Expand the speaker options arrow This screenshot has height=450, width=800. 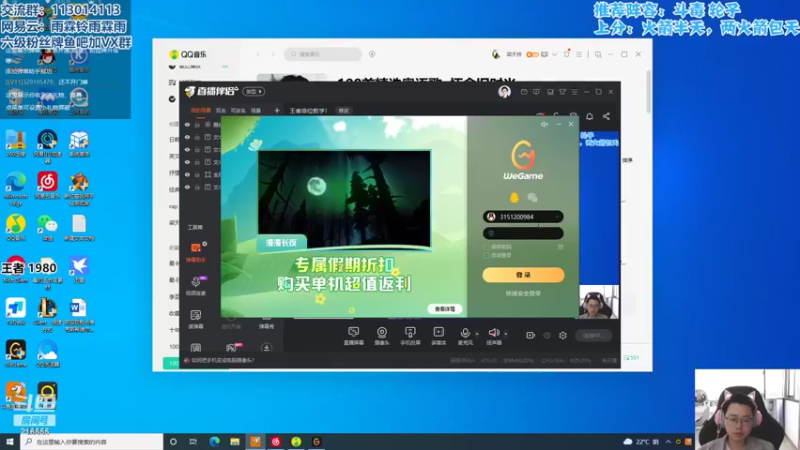(x=506, y=334)
